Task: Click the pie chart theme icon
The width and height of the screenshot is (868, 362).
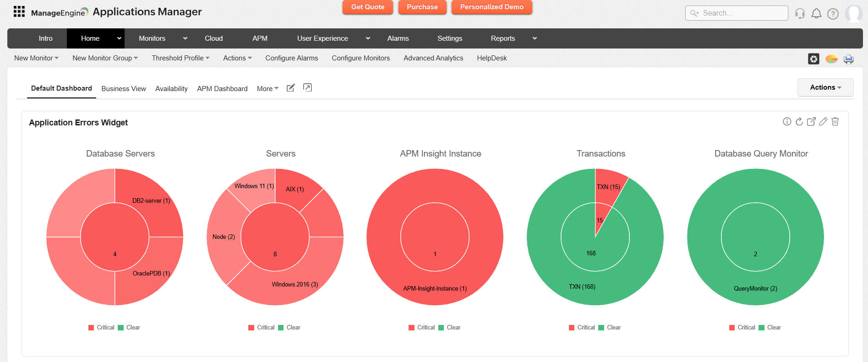Action: [x=831, y=59]
